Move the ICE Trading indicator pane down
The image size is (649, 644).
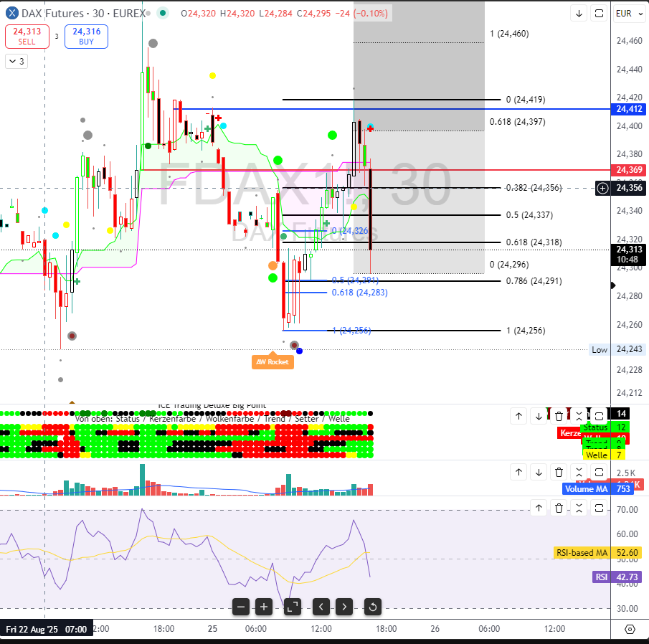coord(539,416)
